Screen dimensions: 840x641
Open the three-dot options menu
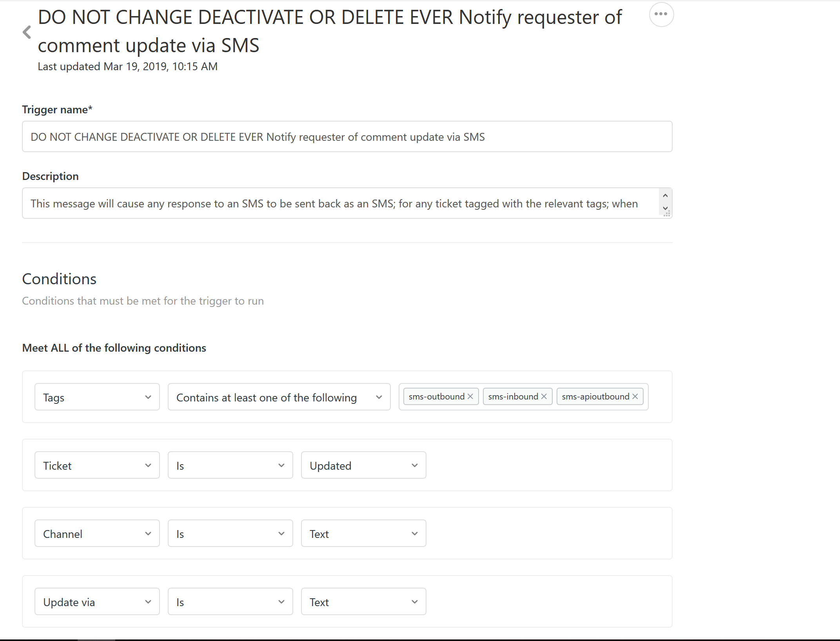pos(661,15)
